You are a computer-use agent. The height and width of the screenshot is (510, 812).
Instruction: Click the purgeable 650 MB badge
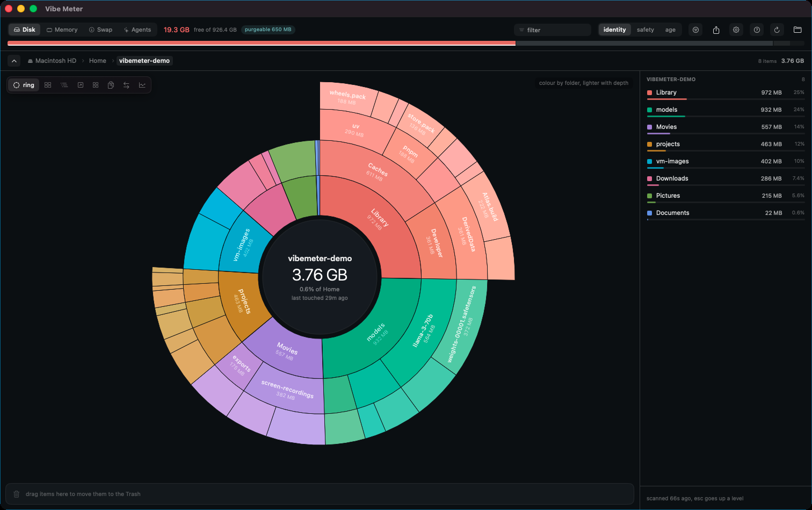(268, 30)
